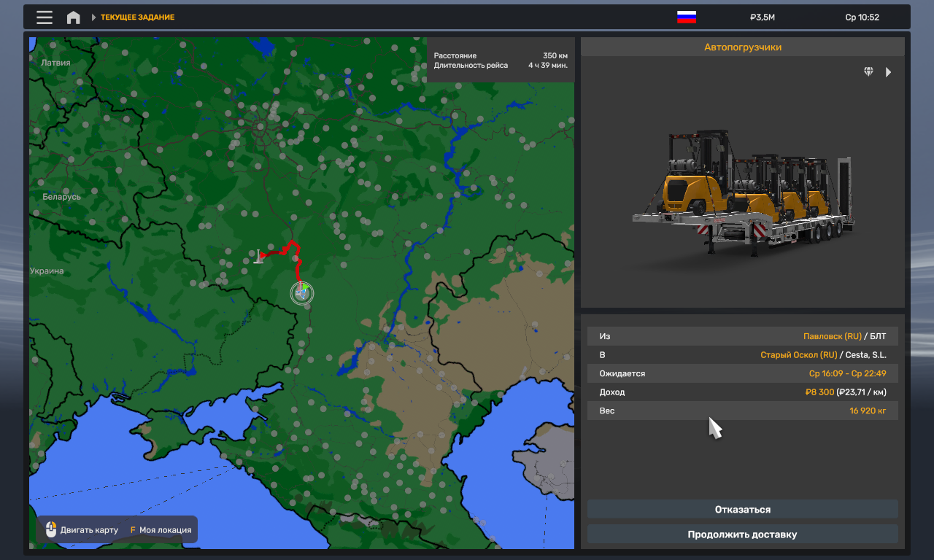Click the diamond icon above the cargo image
This screenshot has width=934, height=560.
[x=868, y=72]
